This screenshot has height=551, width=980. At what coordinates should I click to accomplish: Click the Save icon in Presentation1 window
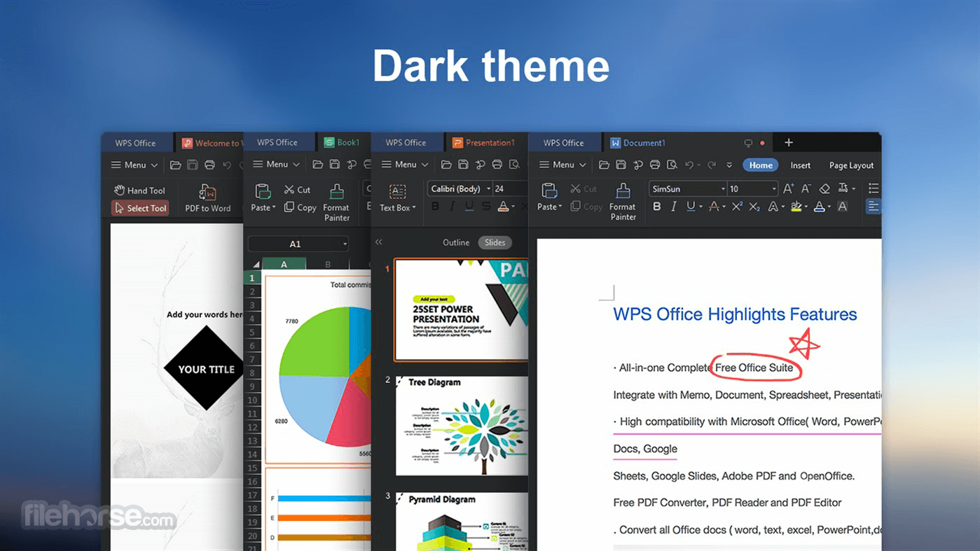(x=463, y=165)
